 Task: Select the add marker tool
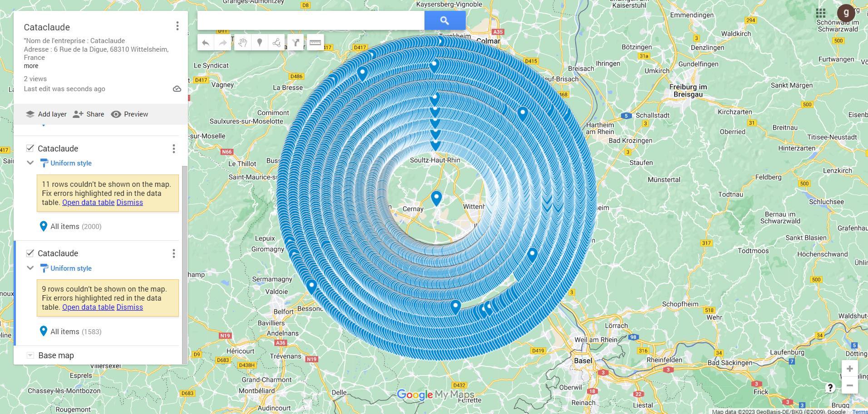(x=260, y=43)
